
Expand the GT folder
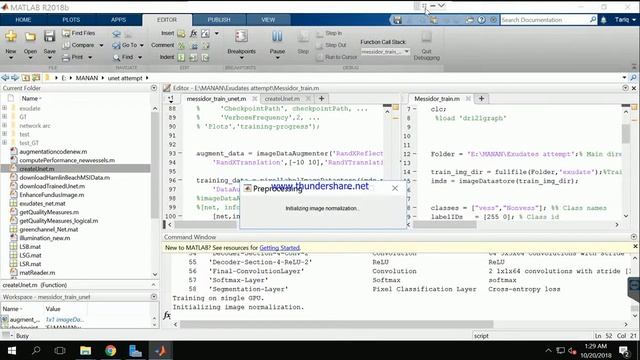4,117
